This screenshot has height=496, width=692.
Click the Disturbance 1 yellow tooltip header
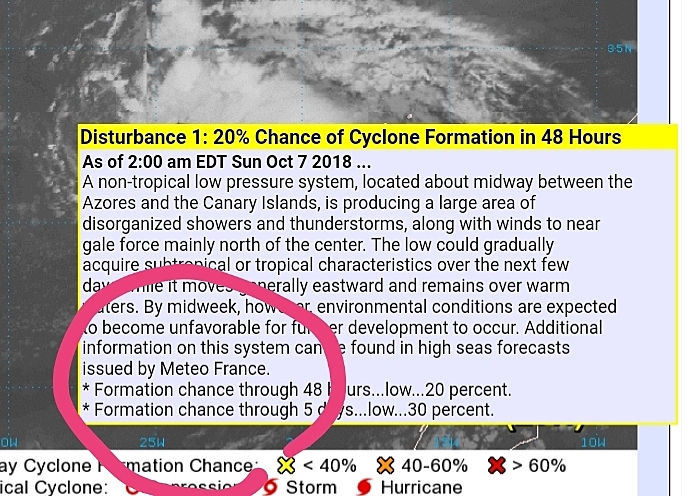(x=378, y=137)
